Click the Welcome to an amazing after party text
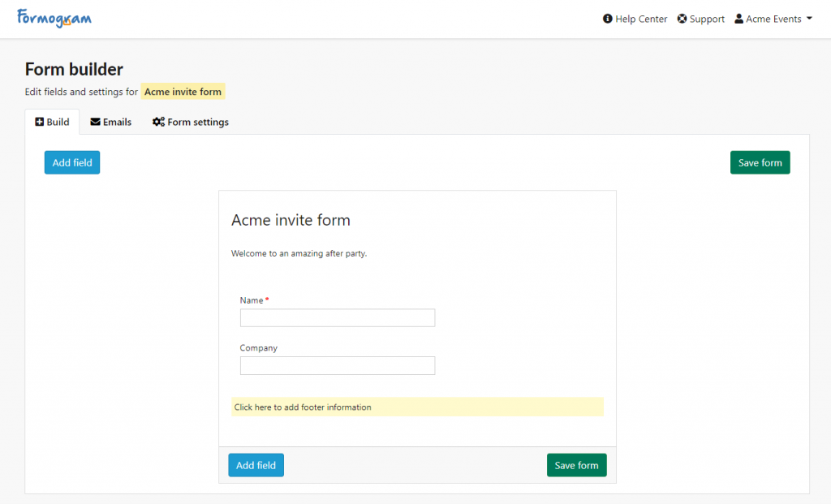This screenshot has height=504, width=831. 299,253
